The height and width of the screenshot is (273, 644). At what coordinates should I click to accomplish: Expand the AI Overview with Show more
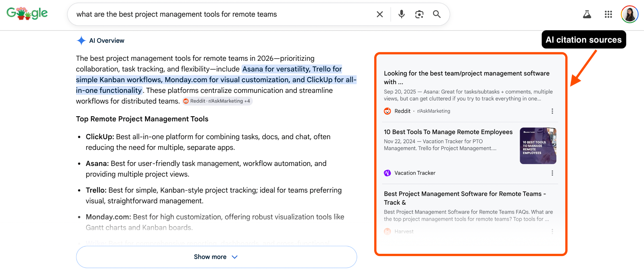point(216,257)
